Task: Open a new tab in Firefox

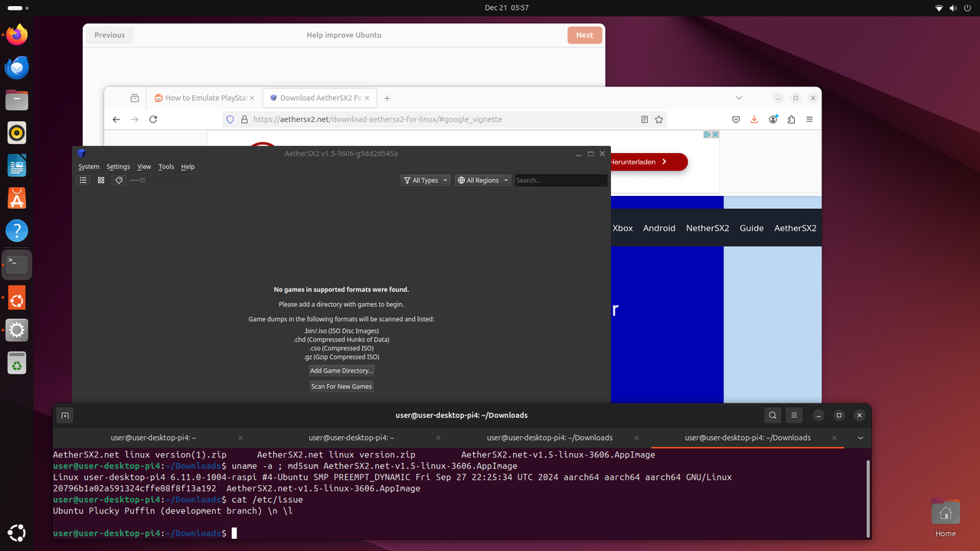Action: pyautogui.click(x=387, y=98)
